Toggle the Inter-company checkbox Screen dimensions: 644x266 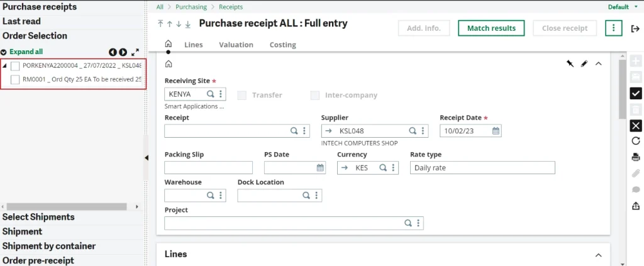click(315, 96)
